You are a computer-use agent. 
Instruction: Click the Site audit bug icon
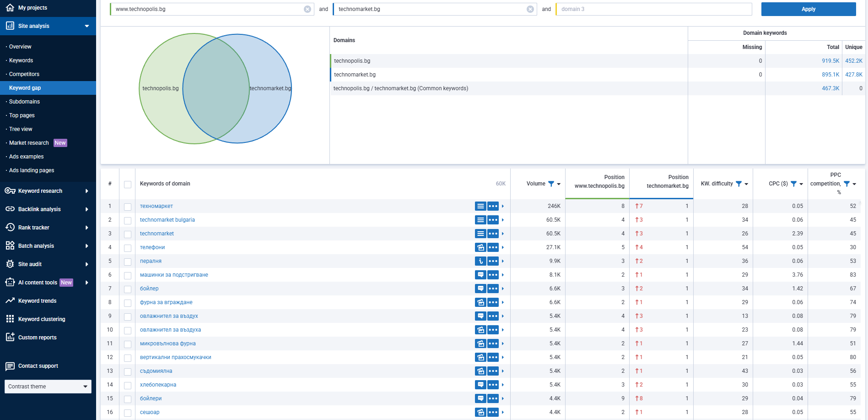[10, 264]
